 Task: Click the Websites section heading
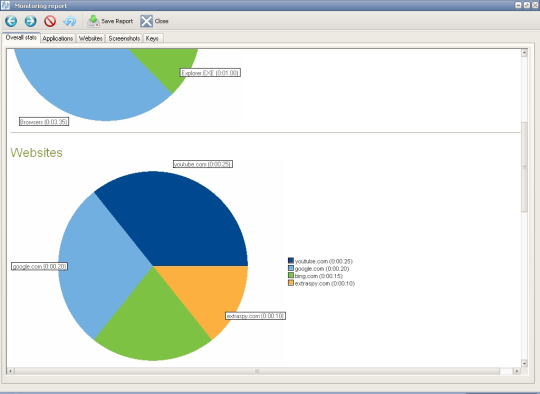pos(37,153)
